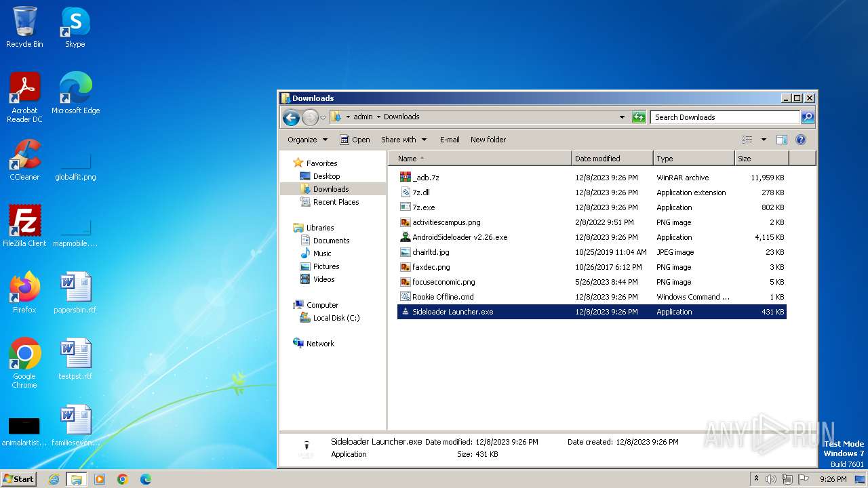Sort by the Name column header
The height and width of the screenshot is (488, 868).
tap(480, 159)
